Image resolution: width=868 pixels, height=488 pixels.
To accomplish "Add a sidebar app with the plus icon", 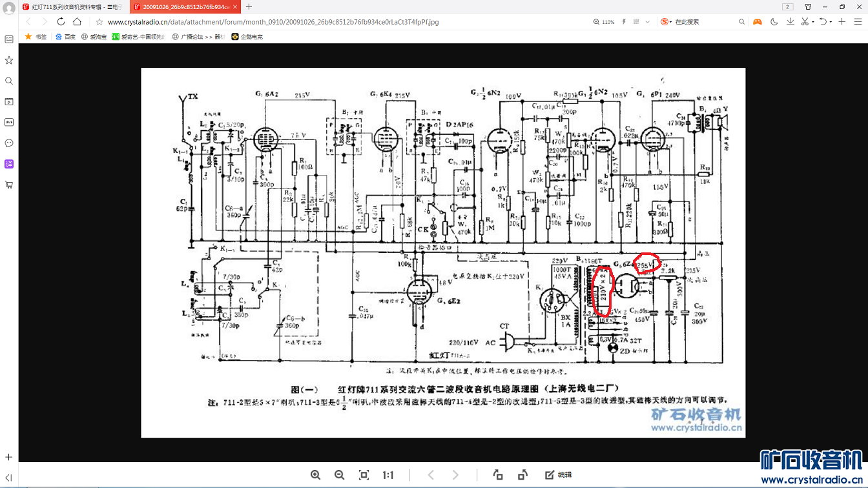I will 9,458.
